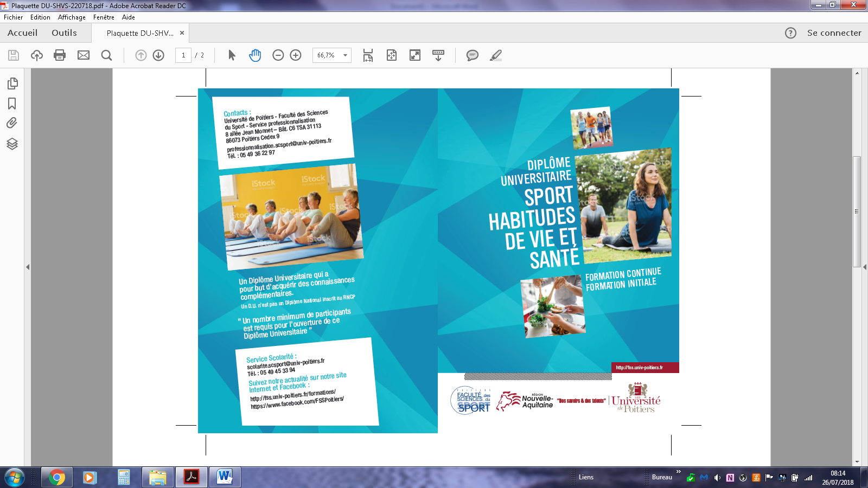The width and height of the screenshot is (868, 488).
Task: Go to the next page arrow
Action: point(158,55)
